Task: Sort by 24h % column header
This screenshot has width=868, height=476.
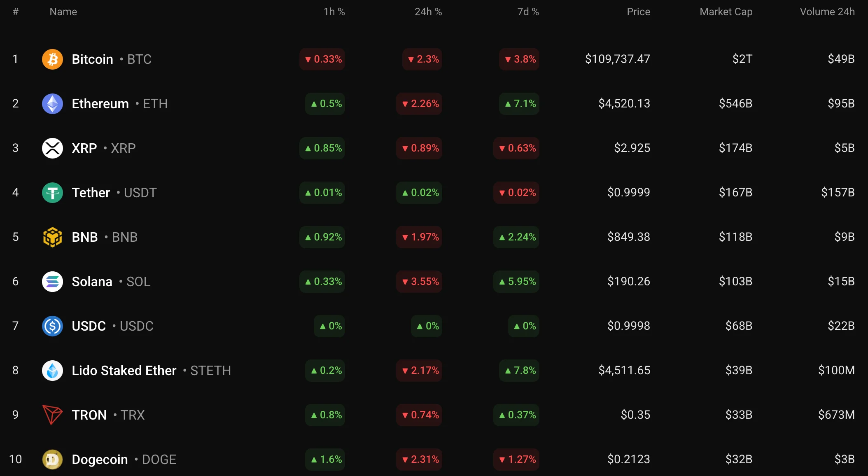Action: (428, 12)
